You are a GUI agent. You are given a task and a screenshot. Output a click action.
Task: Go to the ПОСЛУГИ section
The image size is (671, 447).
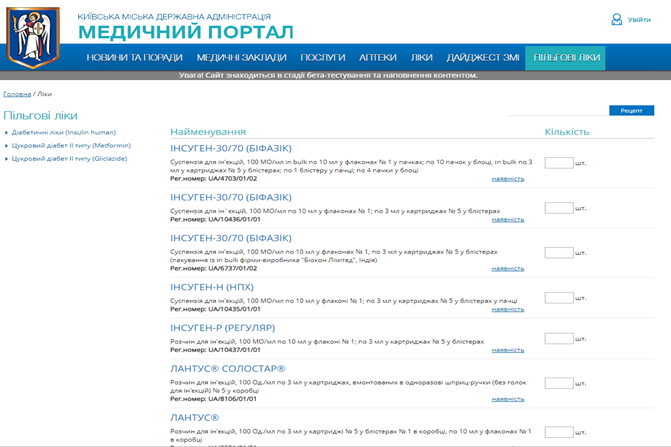322,58
